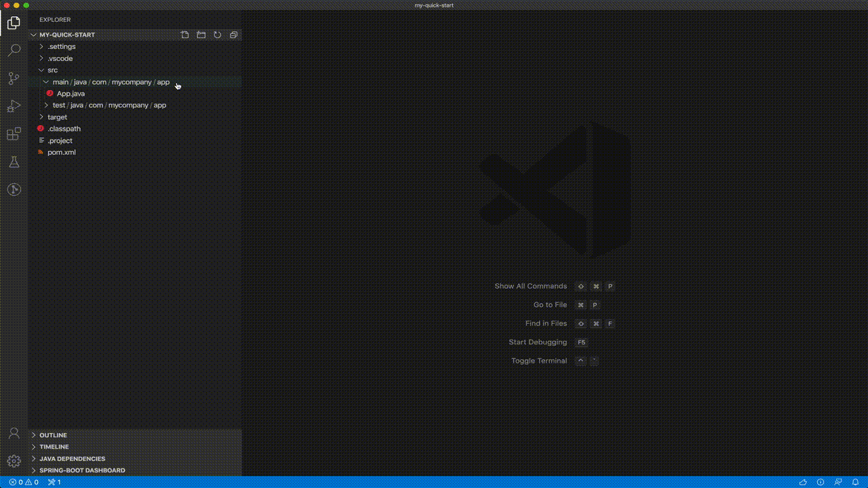
Task: Collapse main/java/com/mycompany/app folder chevron
Action: [46, 82]
